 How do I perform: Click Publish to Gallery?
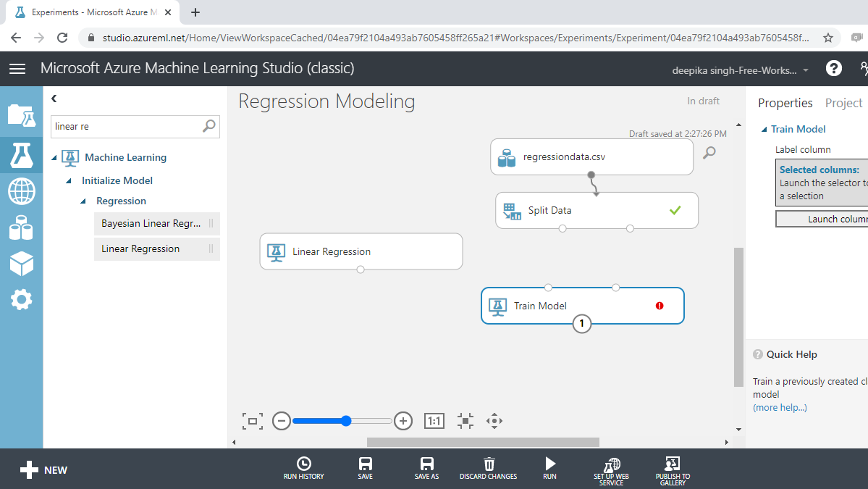click(x=673, y=472)
